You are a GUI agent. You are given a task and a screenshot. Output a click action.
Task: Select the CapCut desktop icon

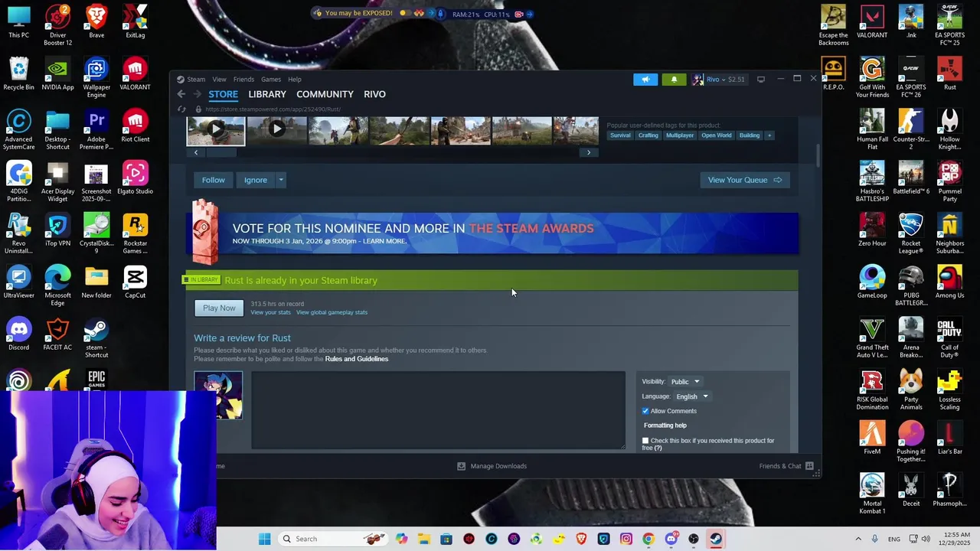tap(135, 282)
